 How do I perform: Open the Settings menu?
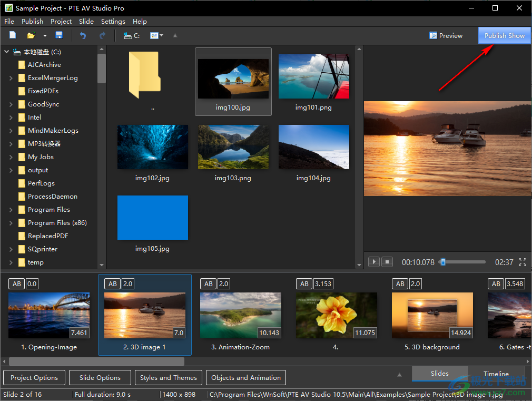pos(113,22)
